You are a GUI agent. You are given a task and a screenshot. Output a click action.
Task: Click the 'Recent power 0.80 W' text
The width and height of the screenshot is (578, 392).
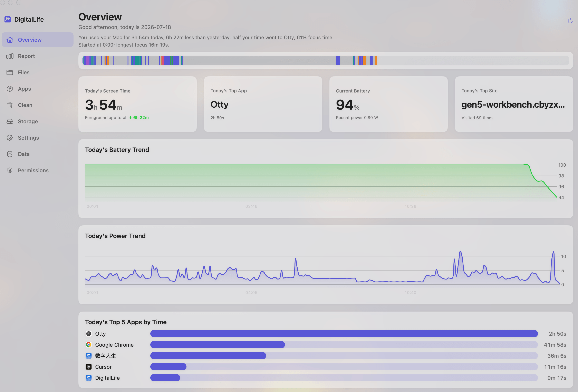tap(357, 118)
